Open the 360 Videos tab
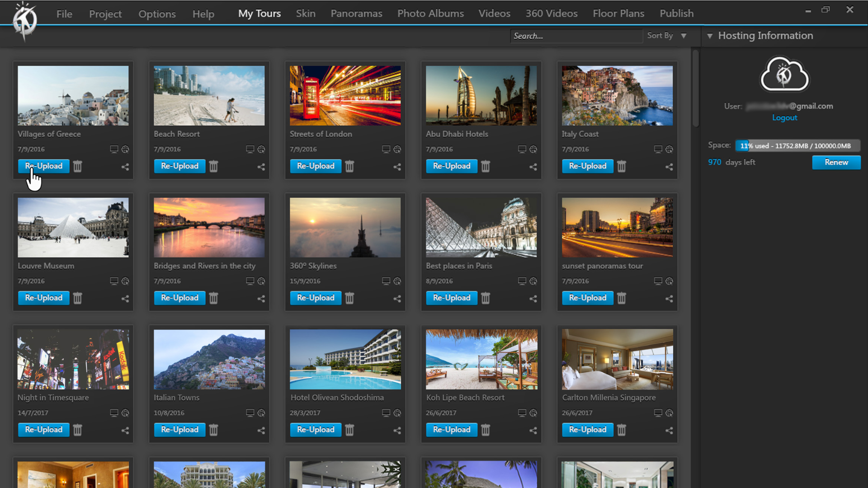868x488 pixels. point(552,14)
